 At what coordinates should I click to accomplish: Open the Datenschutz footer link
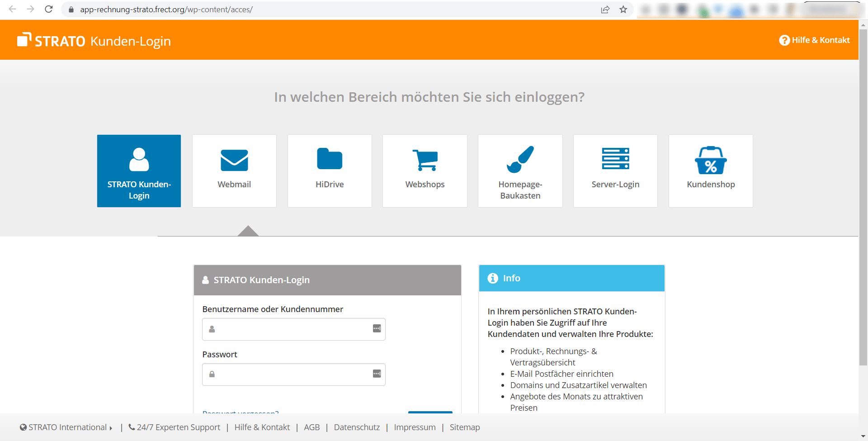[357, 427]
